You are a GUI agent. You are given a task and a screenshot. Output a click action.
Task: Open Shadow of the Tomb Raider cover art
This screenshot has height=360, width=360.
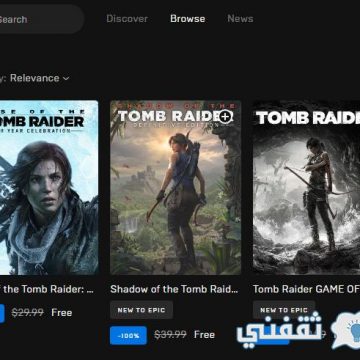pos(176,187)
